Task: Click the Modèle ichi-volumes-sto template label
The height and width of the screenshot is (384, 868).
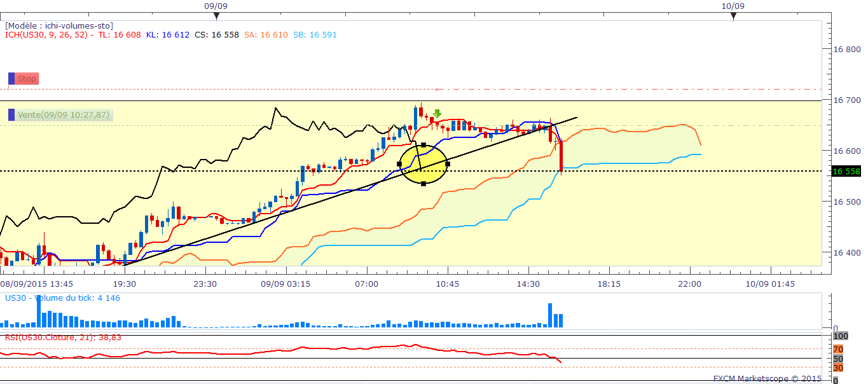Action: tap(59, 25)
